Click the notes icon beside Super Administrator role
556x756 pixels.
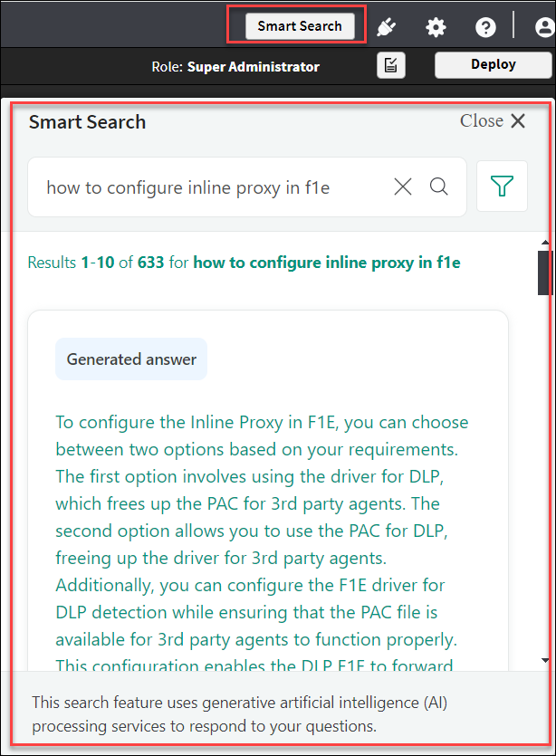(x=391, y=66)
